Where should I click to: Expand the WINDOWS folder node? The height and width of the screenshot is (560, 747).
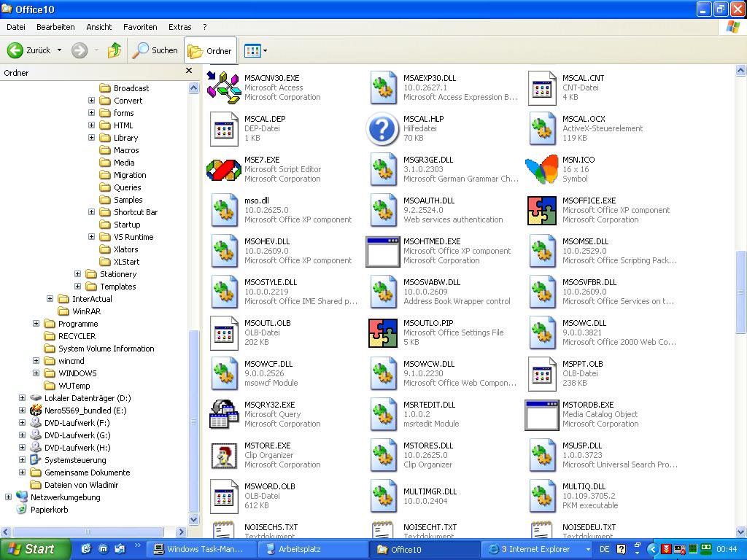tap(36, 373)
